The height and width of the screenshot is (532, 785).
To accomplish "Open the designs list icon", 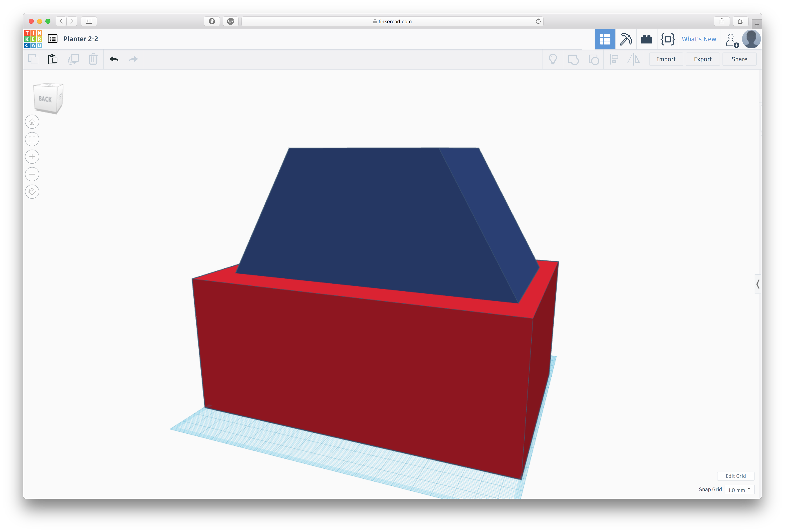I will [53, 39].
